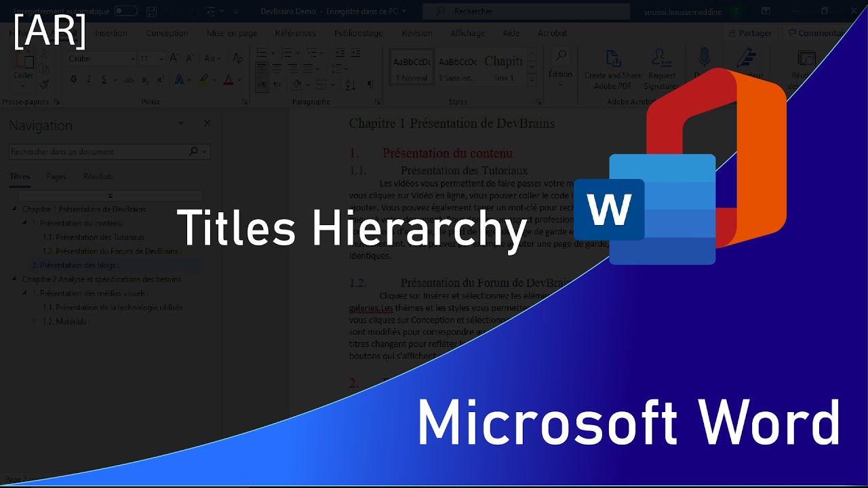The width and height of the screenshot is (868, 488).
Task: Apply strikethrough formatting
Action: click(129, 79)
